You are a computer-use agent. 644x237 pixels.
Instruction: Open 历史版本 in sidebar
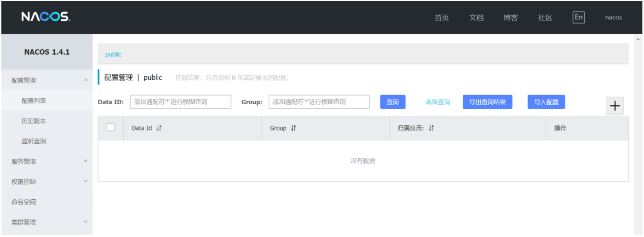(34, 121)
